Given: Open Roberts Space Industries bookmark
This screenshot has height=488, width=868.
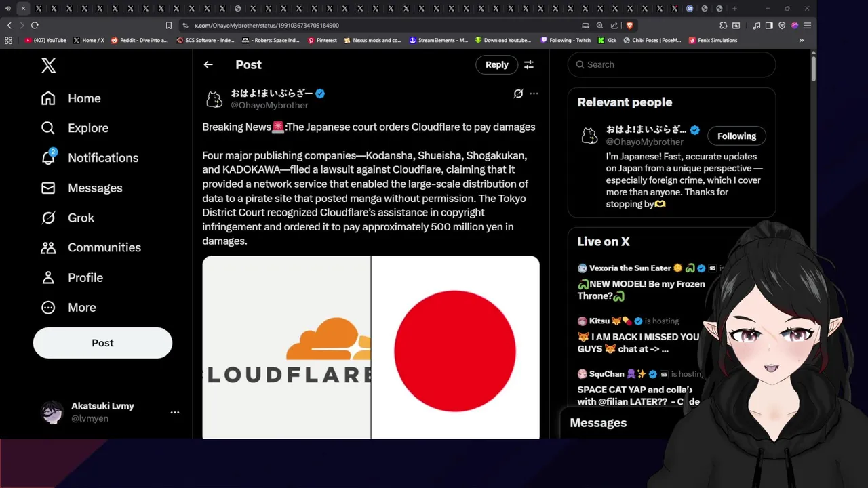Looking at the screenshot, I should (271, 40).
